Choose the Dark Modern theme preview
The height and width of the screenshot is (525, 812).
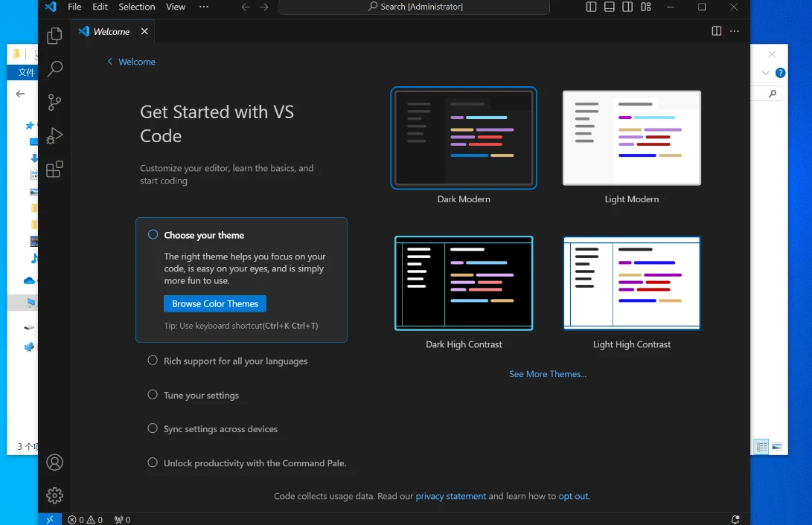464,138
